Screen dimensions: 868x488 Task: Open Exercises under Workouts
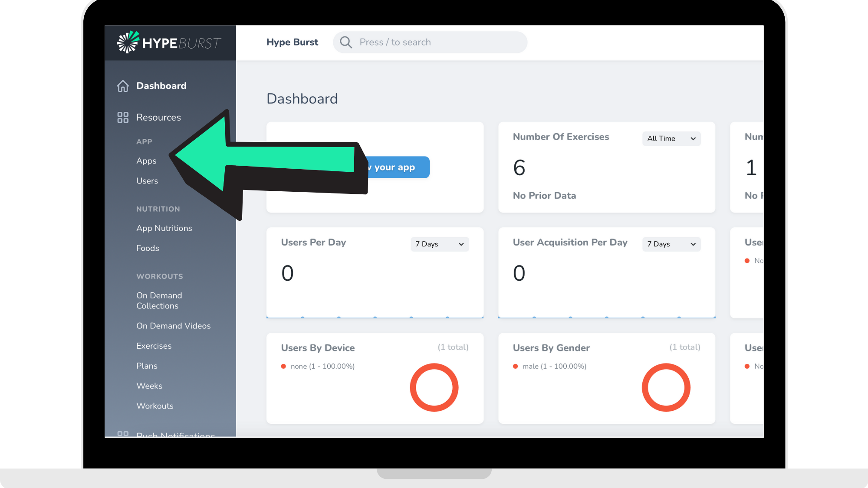pyautogui.click(x=154, y=346)
